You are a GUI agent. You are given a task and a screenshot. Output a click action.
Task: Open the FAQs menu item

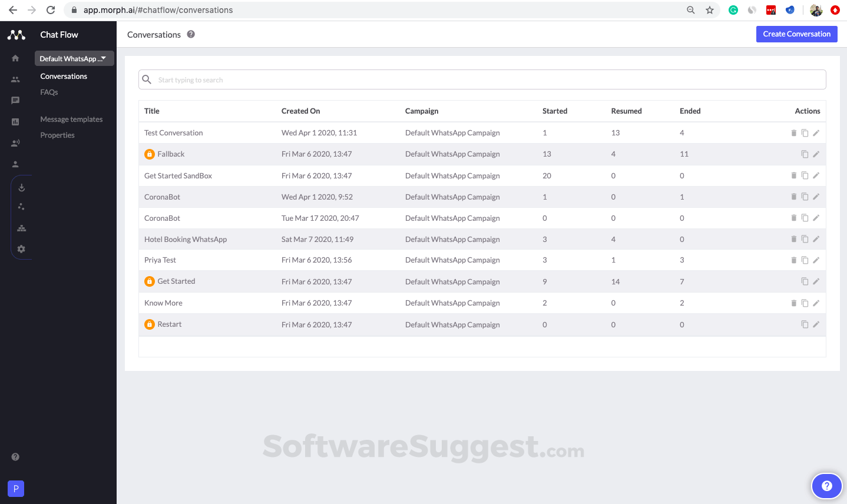point(49,92)
